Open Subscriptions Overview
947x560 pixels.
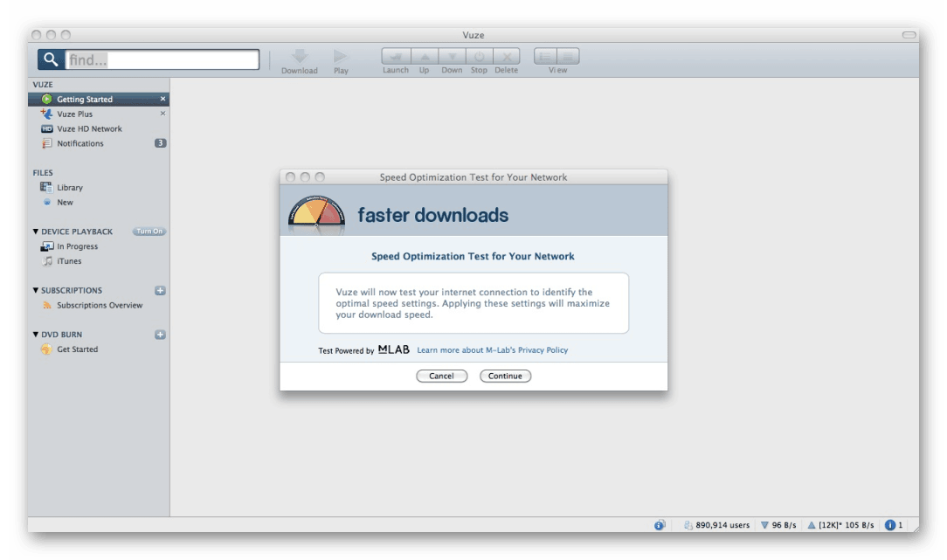[99, 305]
